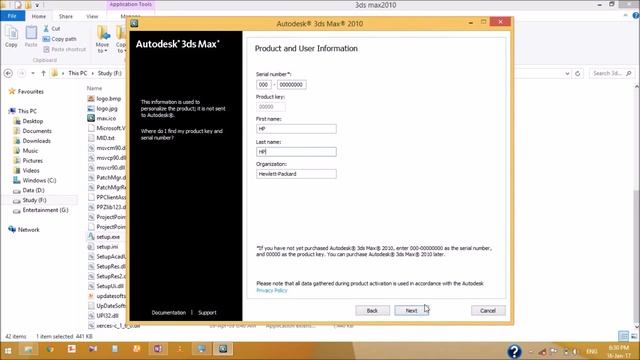Click Study (F:) in the address breadcrumb
This screenshot has height=360, width=640.
pyautogui.click(x=109, y=73)
